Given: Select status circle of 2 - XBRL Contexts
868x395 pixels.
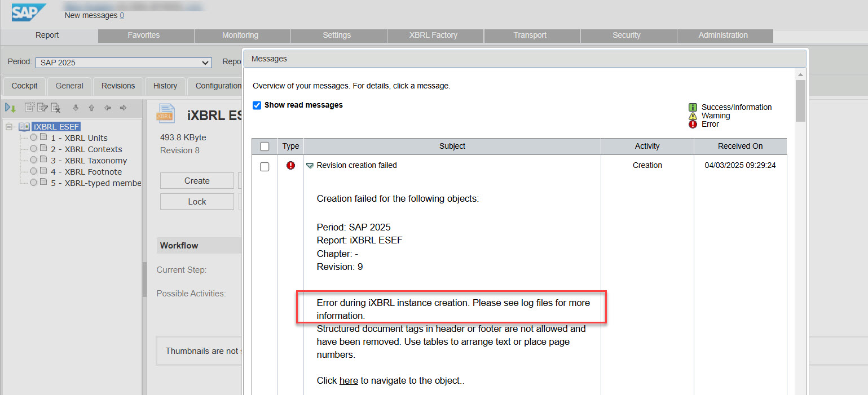Looking at the screenshot, I should (34, 149).
